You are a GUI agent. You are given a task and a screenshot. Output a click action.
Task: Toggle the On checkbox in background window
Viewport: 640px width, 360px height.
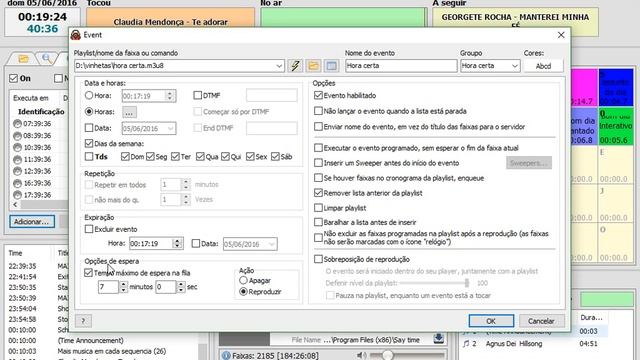coord(13,78)
